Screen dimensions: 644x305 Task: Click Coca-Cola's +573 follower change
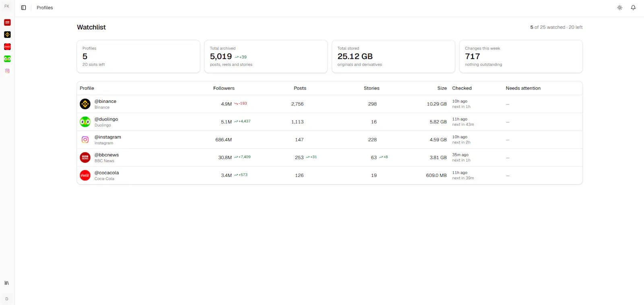tap(241, 175)
